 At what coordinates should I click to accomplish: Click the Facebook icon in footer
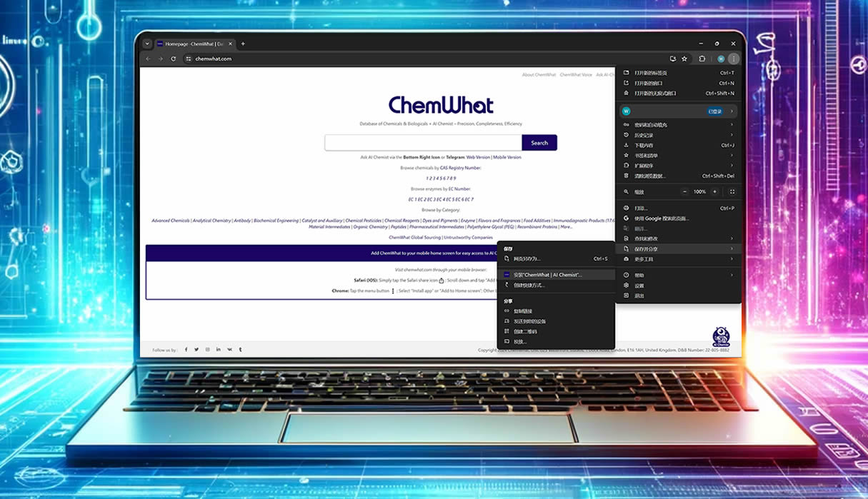point(186,350)
